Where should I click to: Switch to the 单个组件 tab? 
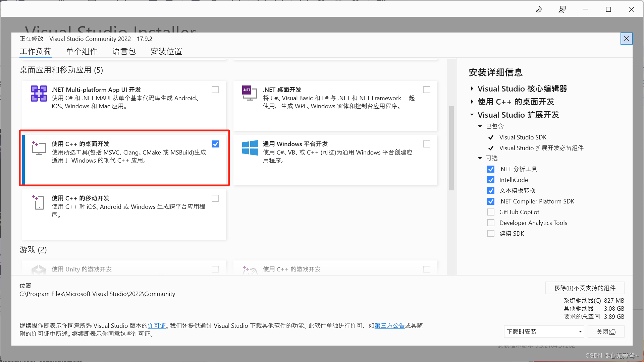tap(82, 51)
